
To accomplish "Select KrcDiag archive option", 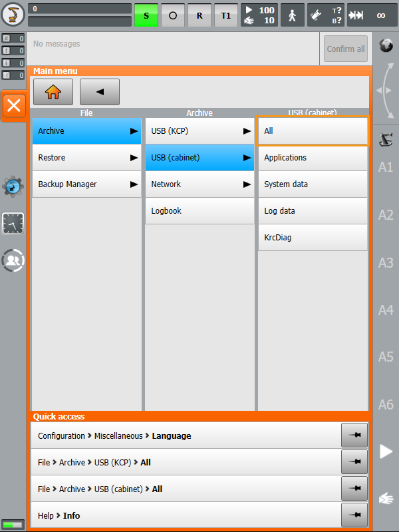I will (x=313, y=238).
